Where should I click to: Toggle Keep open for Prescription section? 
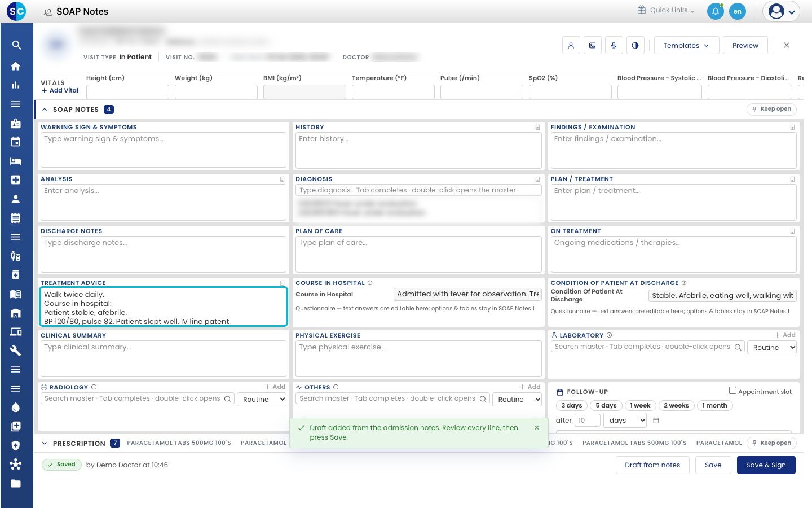(x=771, y=443)
